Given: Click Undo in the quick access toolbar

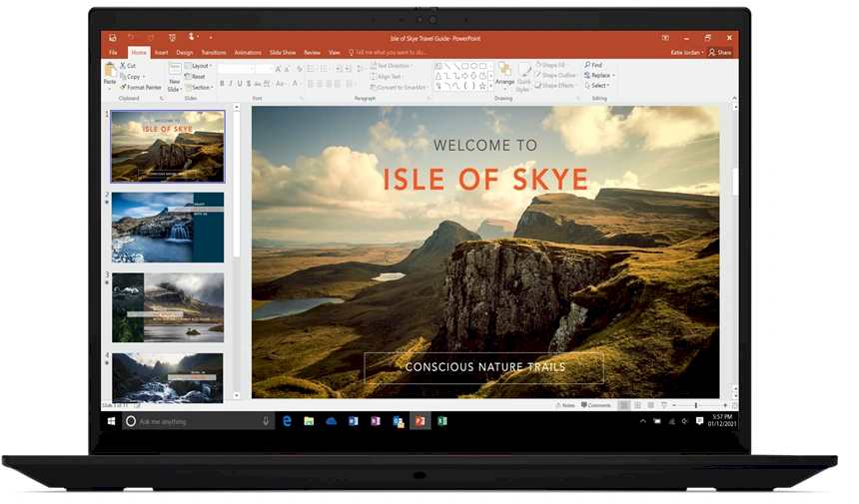Looking at the screenshot, I should click(131, 38).
